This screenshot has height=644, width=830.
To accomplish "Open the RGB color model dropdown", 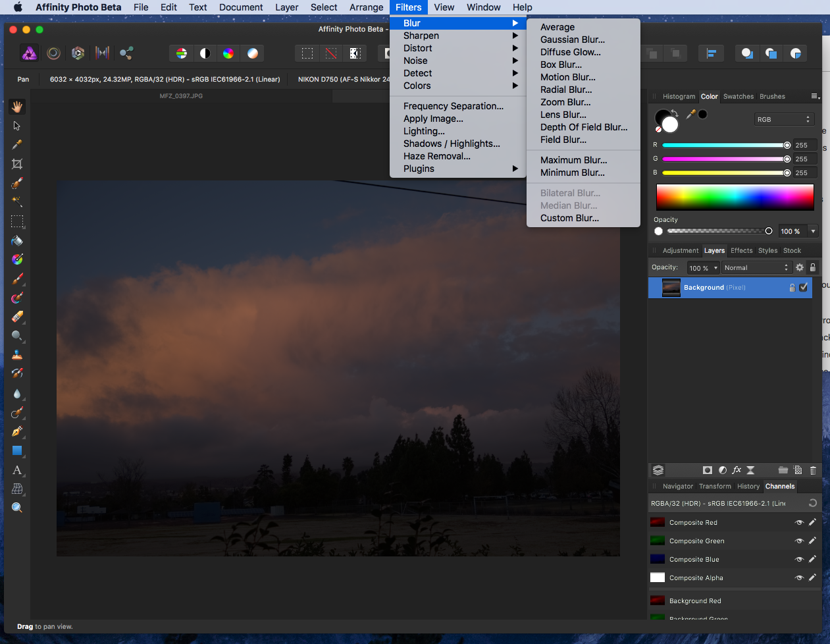I will point(784,119).
